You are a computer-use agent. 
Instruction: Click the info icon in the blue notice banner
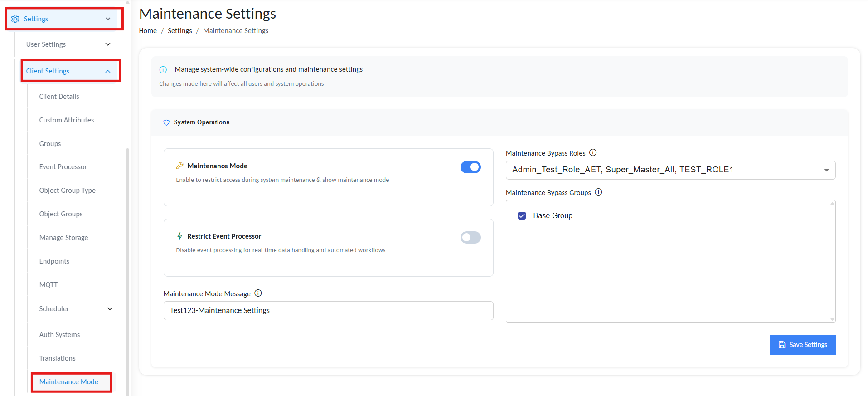tap(163, 70)
